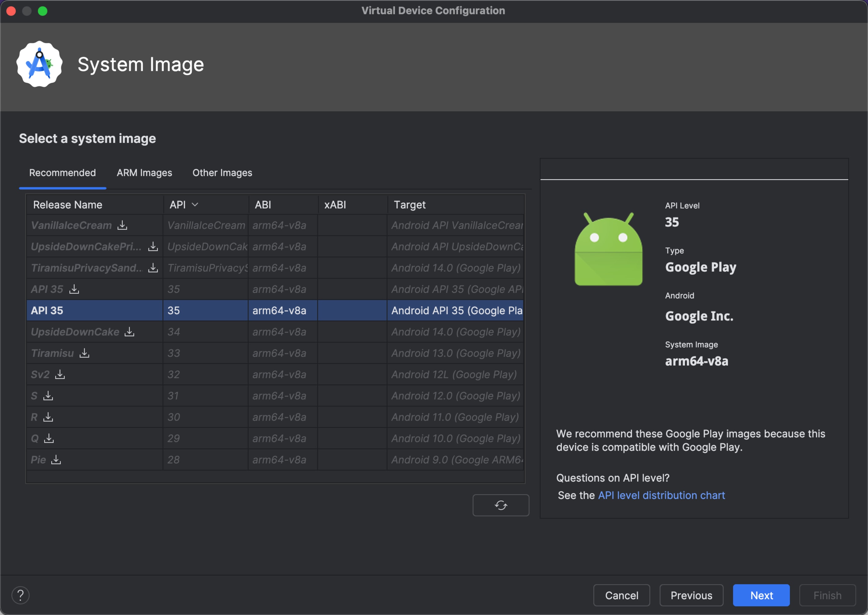Click the refresh system images button

click(500, 505)
